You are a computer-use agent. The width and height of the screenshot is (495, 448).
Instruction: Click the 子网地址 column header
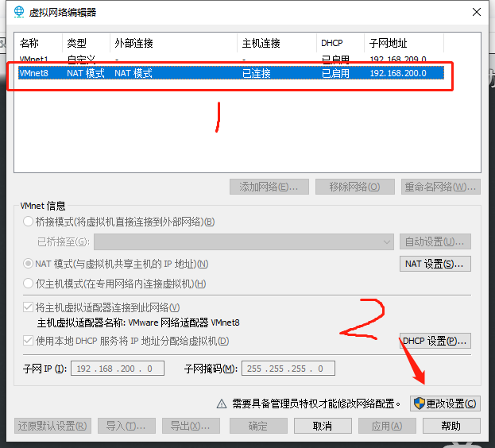coord(404,43)
